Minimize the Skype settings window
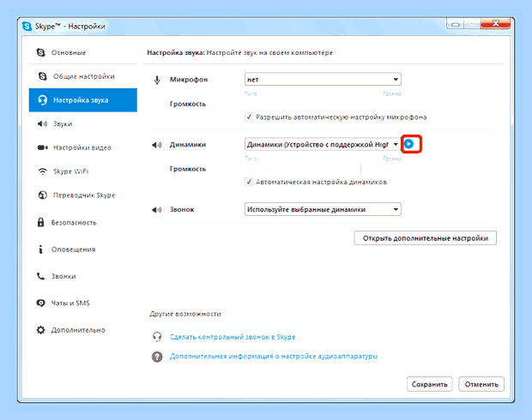The image size is (532, 420). click(456, 24)
